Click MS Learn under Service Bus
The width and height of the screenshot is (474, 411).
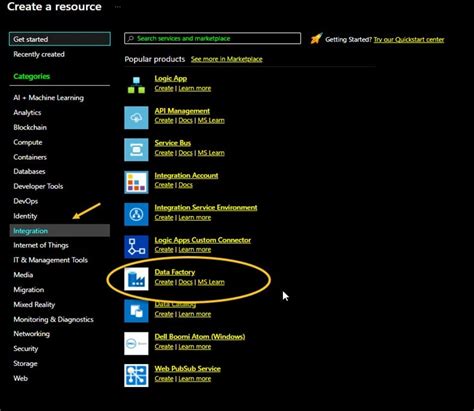(211, 153)
